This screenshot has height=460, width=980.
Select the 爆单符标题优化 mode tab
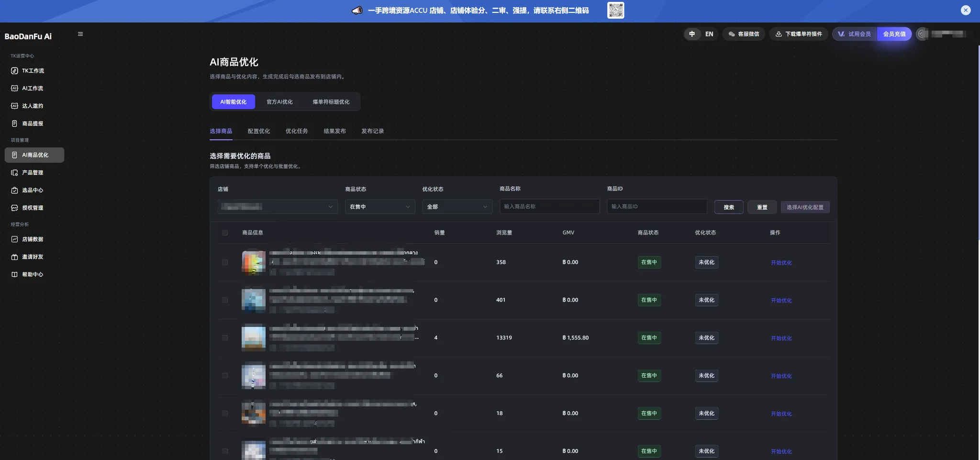point(331,102)
